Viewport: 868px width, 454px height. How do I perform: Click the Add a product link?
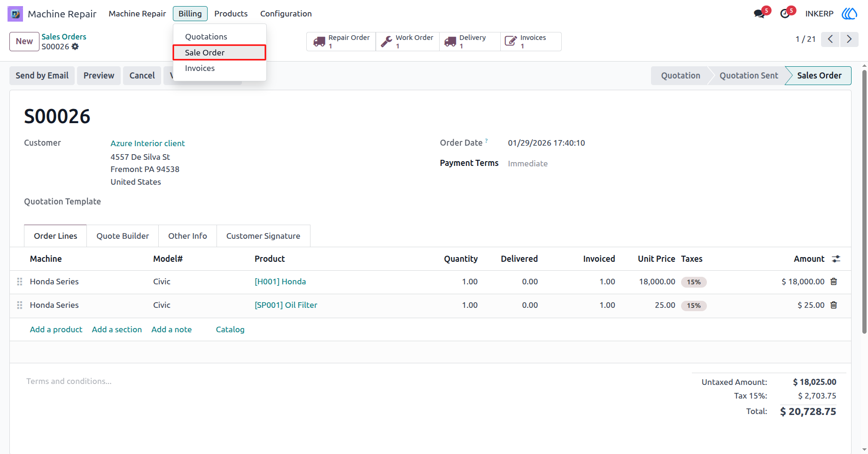[x=56, y=329]
